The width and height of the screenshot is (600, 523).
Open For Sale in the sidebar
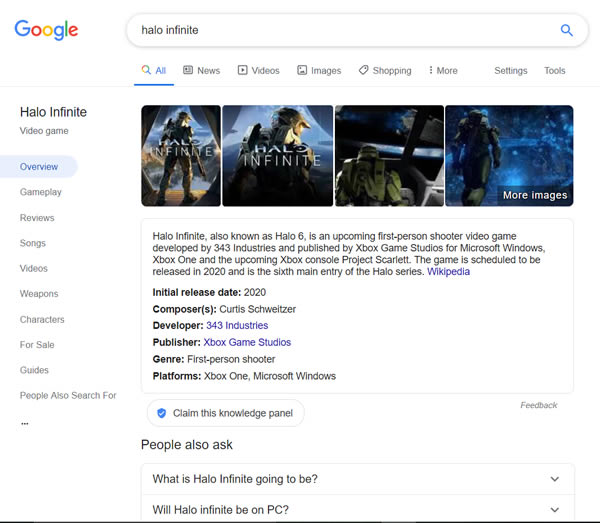tap(37, 345)
